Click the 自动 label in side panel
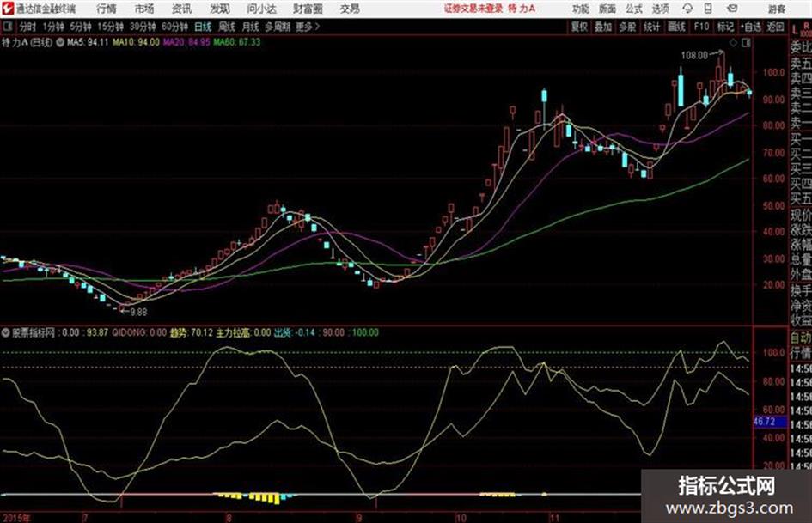The width and height of the screenshot is (812, 523). click(x=801, y=338)
